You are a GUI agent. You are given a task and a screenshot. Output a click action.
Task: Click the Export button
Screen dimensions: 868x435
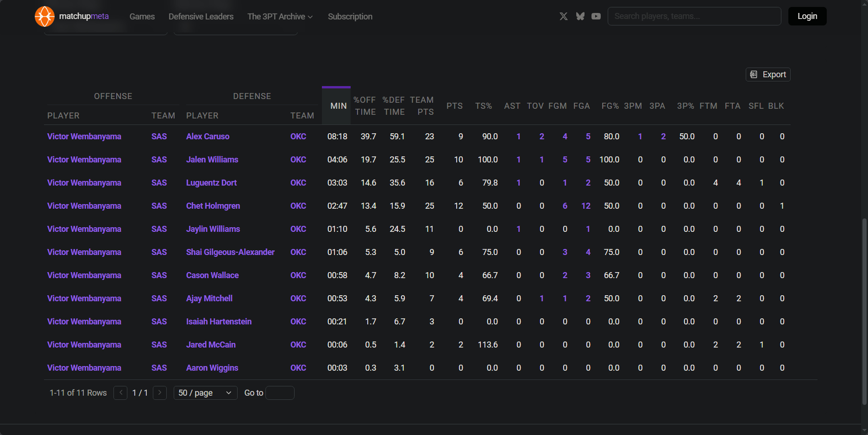(x=768, y=75)
